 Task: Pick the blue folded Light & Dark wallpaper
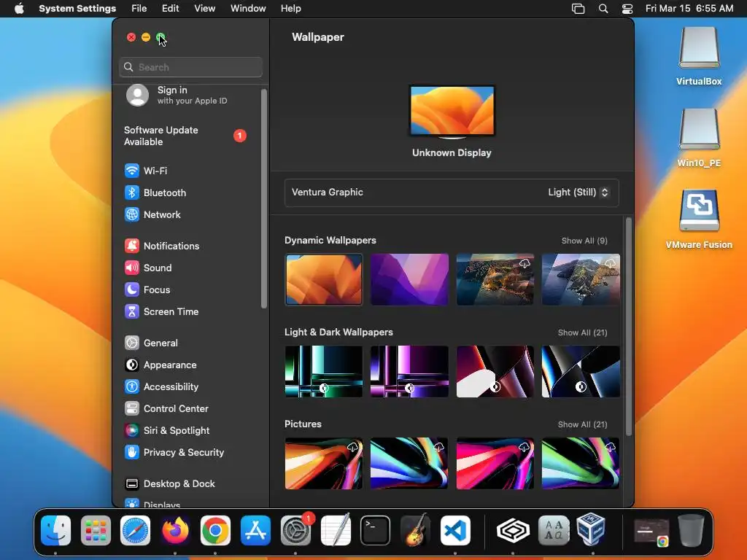coord(581,371)
